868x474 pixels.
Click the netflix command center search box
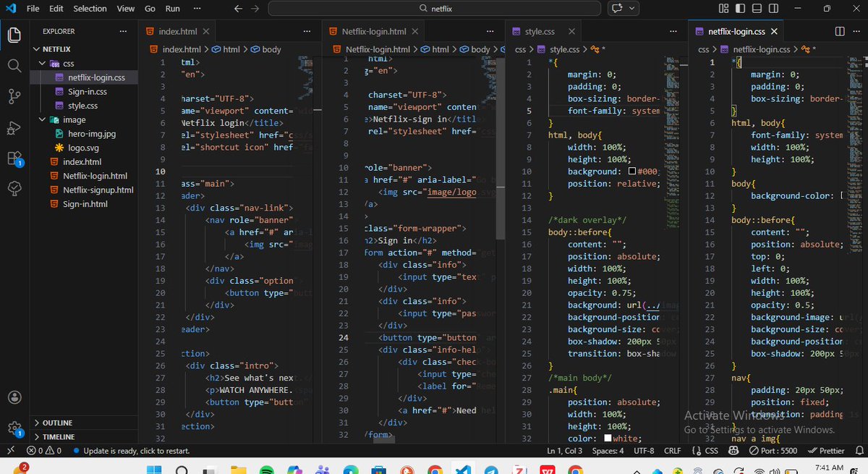tap(434, 9)
